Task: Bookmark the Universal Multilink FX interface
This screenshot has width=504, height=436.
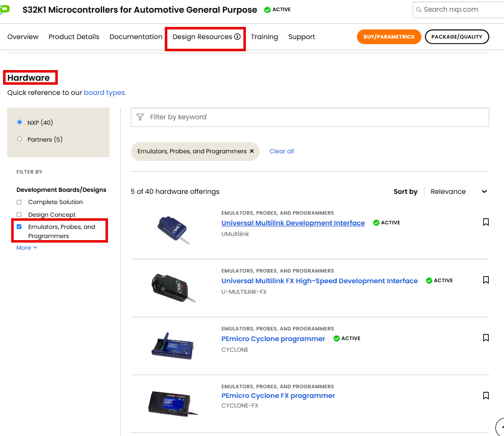Action: coord(486,280)
